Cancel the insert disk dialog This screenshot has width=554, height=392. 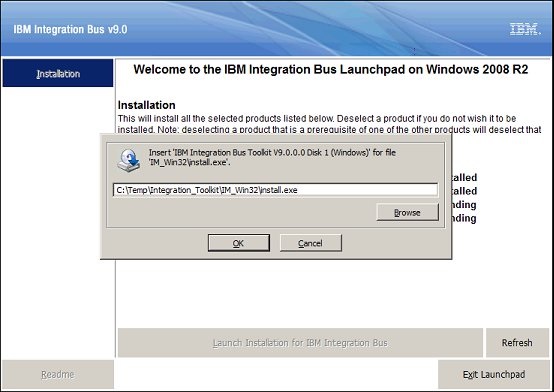click(310, 243)
